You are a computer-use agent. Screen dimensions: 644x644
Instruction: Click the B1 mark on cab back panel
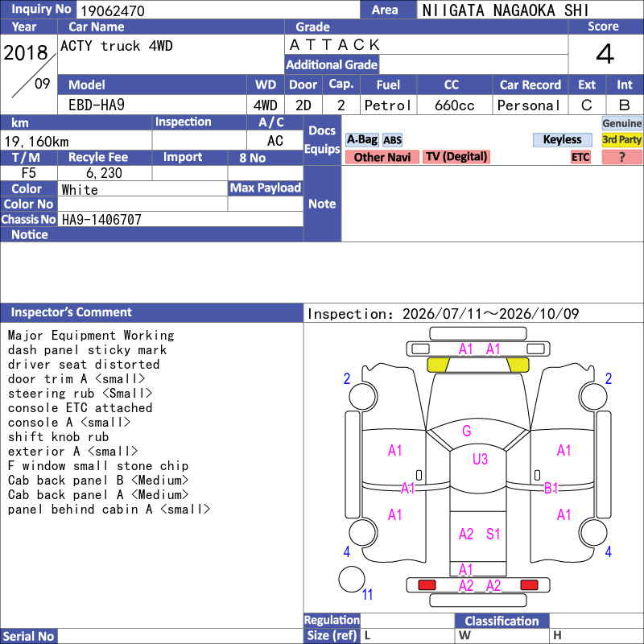(x=551, y=488)
